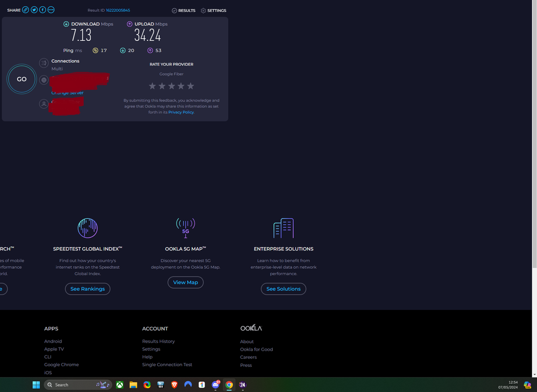Open the Careers link
Viewport: 537px width, 392px height.
(x=248, y=357)
